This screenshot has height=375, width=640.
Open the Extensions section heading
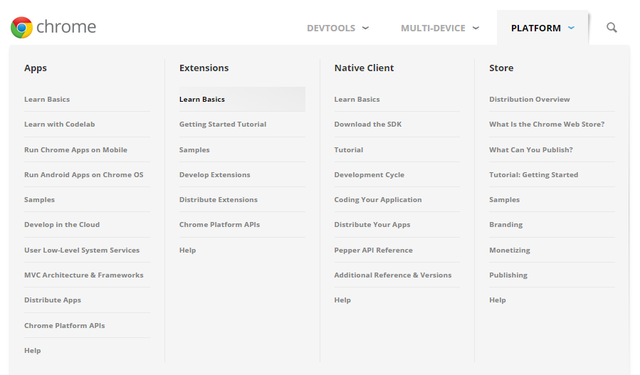point(204,68)
